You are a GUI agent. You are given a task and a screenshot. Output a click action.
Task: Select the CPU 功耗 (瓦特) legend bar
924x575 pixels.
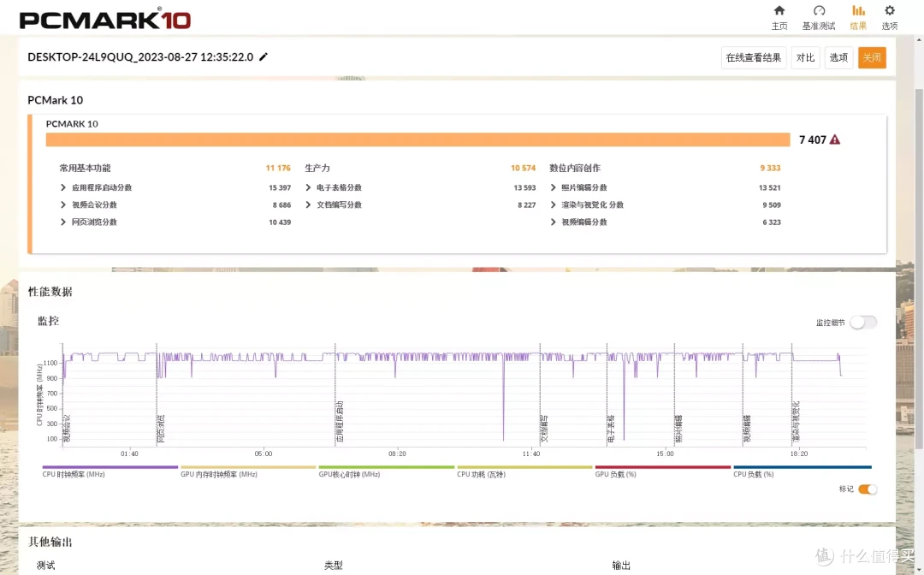click(524, 467)
